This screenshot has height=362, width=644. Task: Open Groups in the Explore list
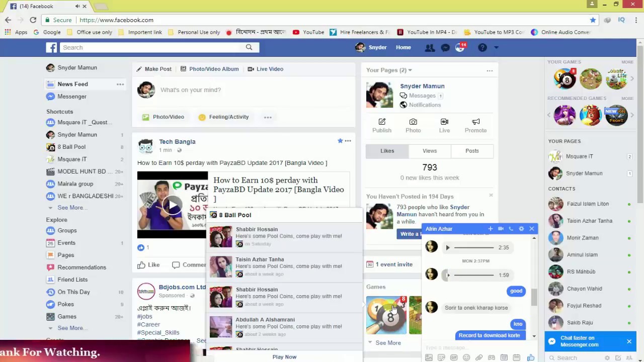(67, 230)
